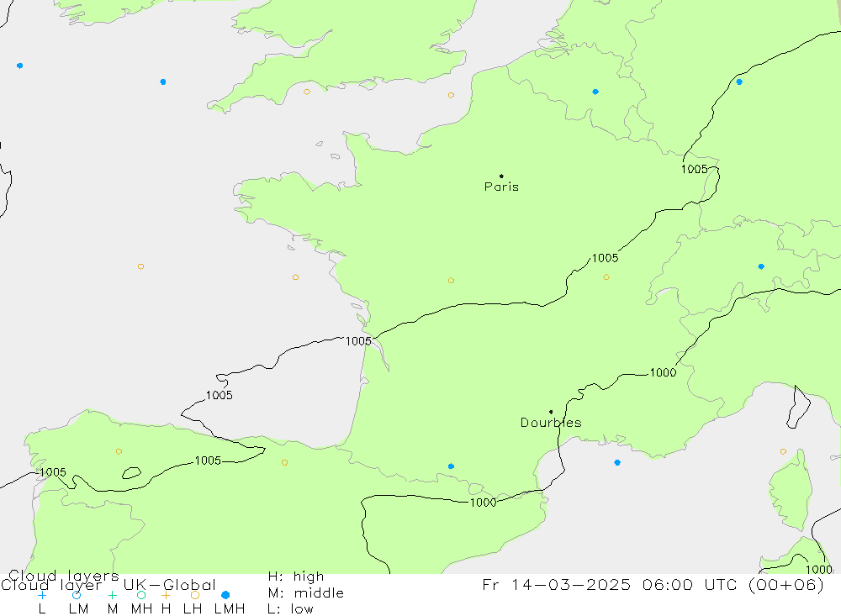Click the 'L: low' legend text

(290, 609)
